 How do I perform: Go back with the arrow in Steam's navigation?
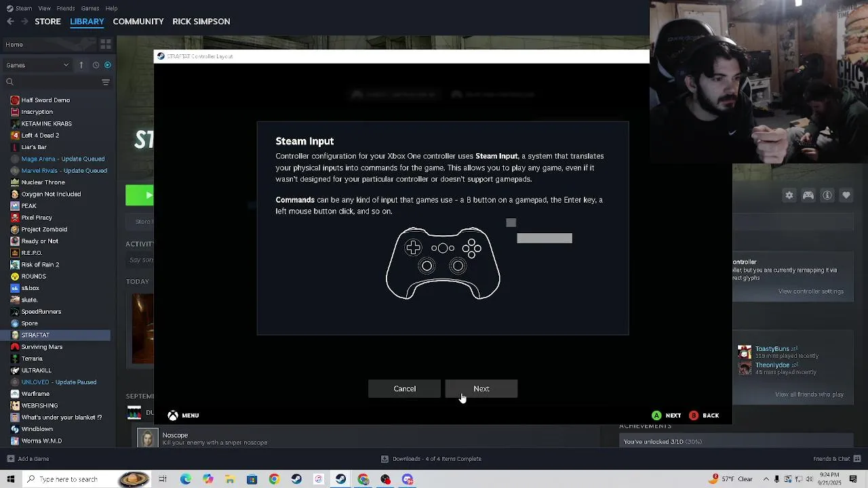10,22
